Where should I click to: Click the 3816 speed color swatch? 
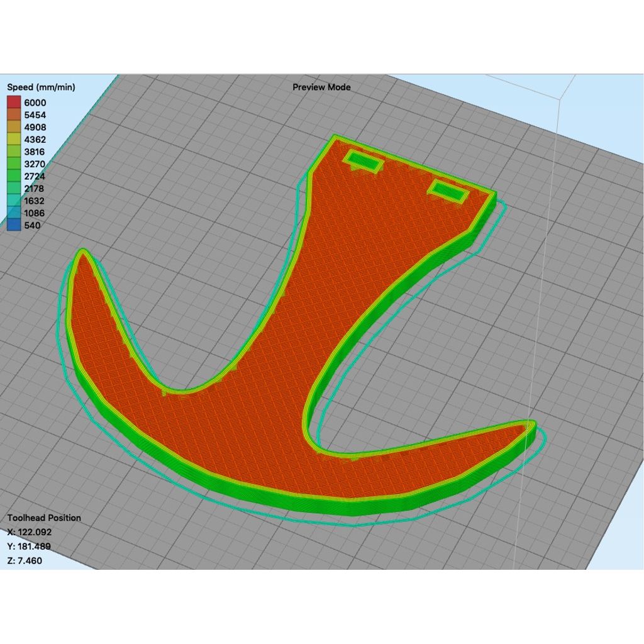(x=14, y=152)
